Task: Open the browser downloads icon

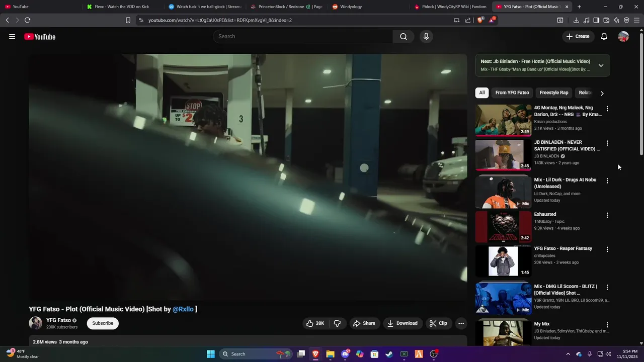Action: click(576, 20)
